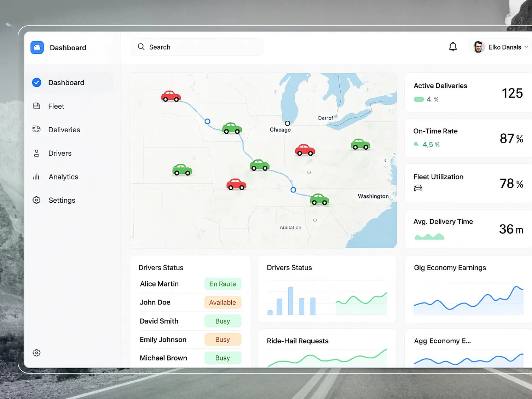The height and width of the screenshot is (399, 532).
Task: Click the Deliveries truck icon
Action: [36, 129]
